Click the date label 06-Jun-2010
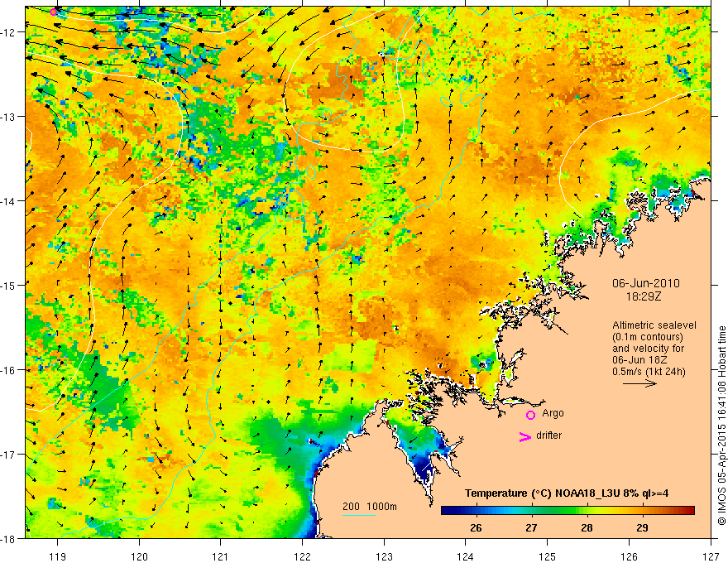 coord(646,283)
